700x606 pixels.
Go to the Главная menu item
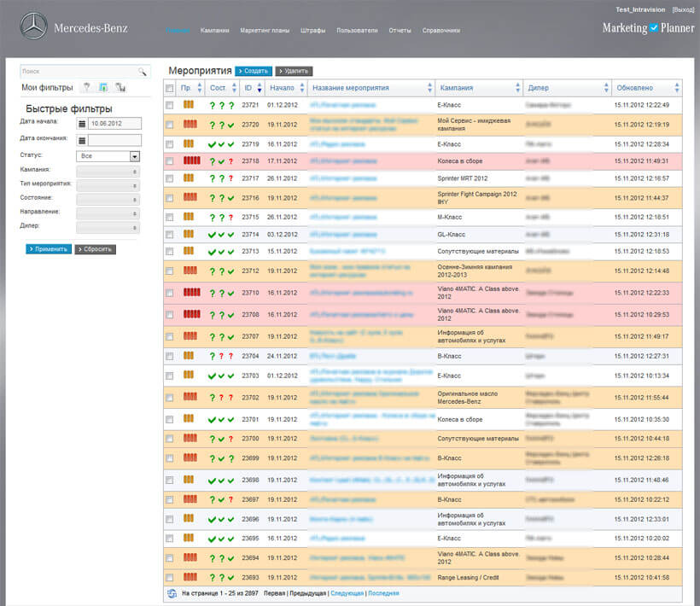point(178,31)
